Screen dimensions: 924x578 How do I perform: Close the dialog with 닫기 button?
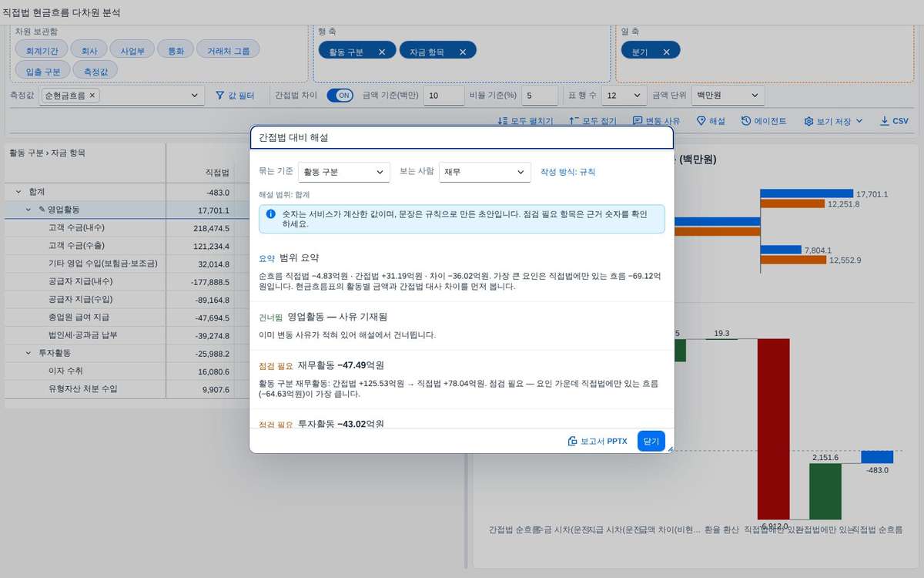[651, 441]
